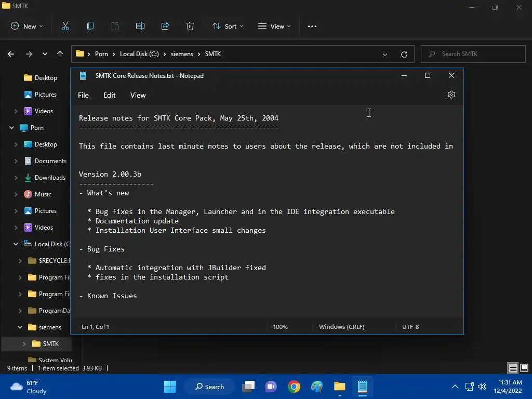Viewport: 532px width, 399px height.
Task: Expand the Music tree node
Action: [x=16, y=194]
